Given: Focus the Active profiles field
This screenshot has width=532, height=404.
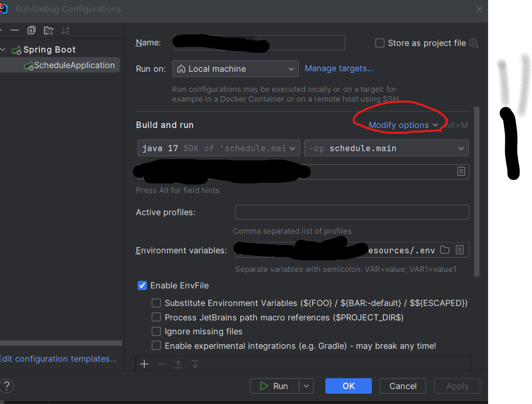Looking at the screenshot, I should 352,212.
